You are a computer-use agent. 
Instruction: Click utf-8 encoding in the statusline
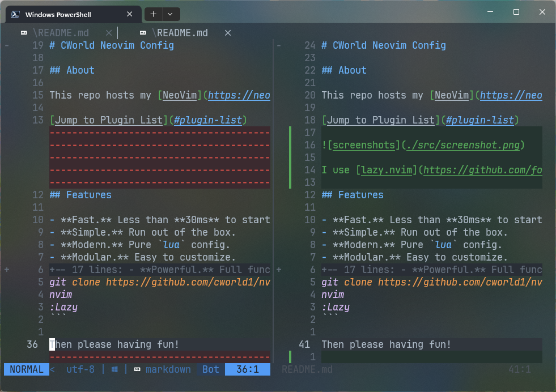(x=80, y=369)
